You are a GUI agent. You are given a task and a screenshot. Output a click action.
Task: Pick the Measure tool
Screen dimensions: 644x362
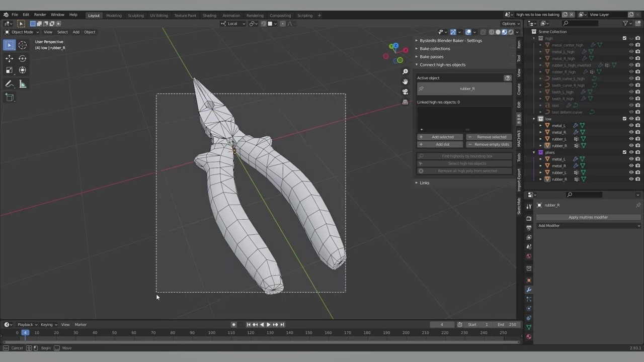click(23, 84)
